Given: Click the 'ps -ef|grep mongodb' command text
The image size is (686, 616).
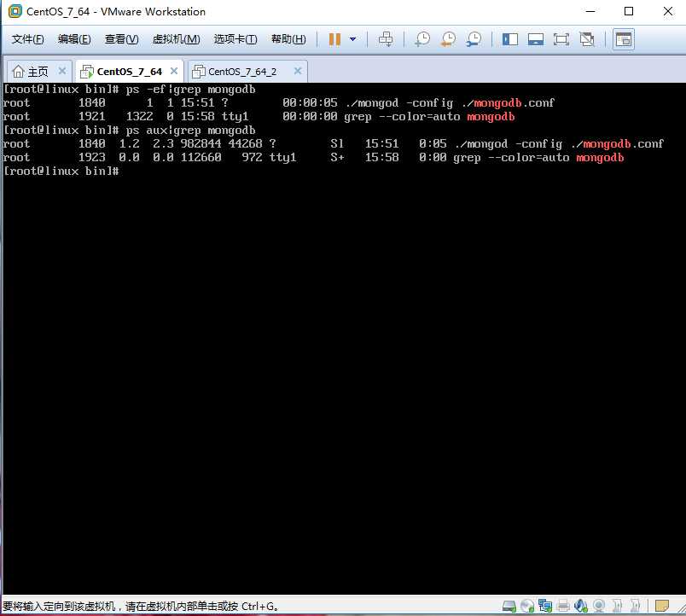Looking at the screenshot, I should pos(191,90).
